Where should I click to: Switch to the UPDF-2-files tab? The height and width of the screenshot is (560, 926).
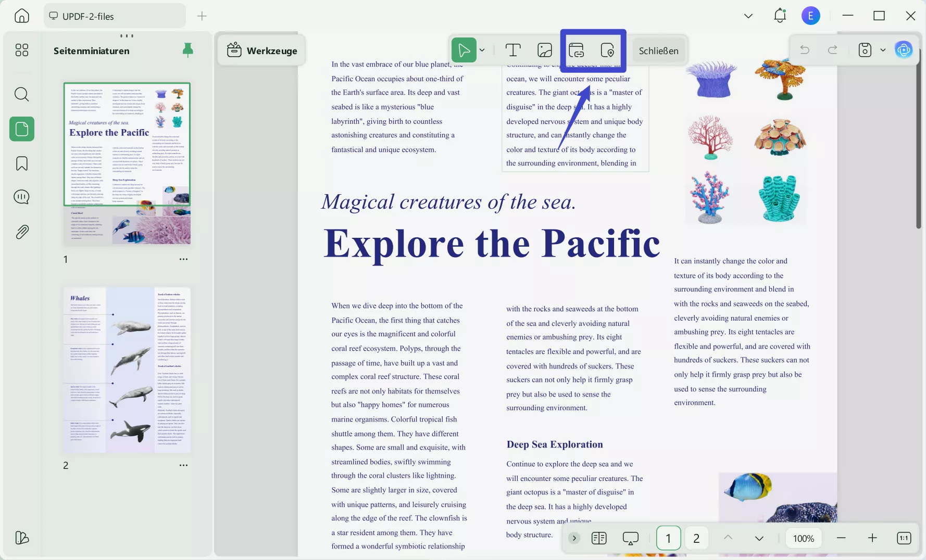tap(115, 16)
